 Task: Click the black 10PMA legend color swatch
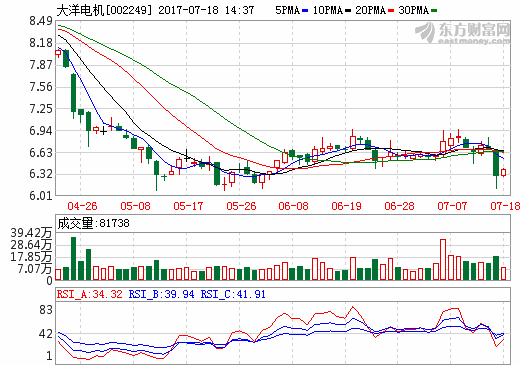348,11
